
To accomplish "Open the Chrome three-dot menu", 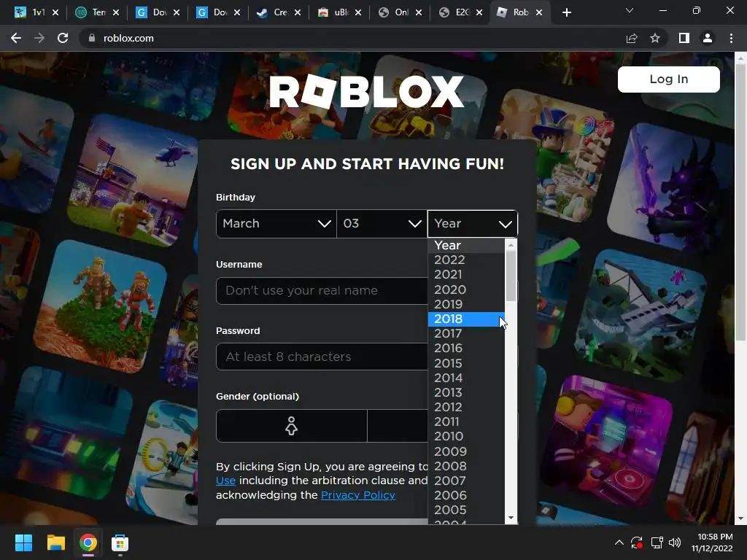I will point(731,38).
